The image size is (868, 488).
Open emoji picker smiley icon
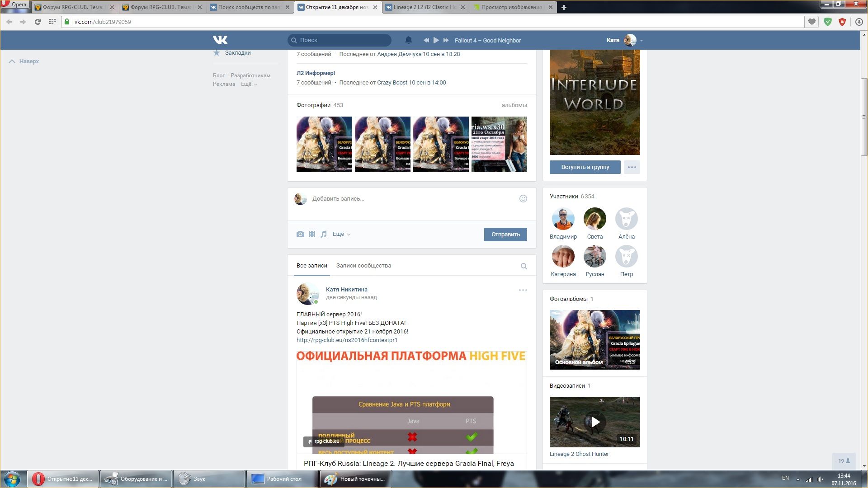point(523,199)
